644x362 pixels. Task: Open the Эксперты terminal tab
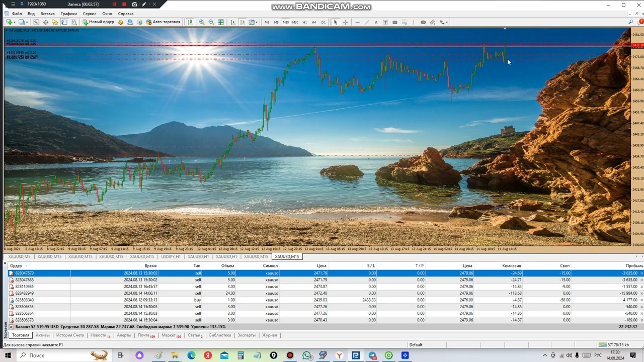[x=247, y=335]
